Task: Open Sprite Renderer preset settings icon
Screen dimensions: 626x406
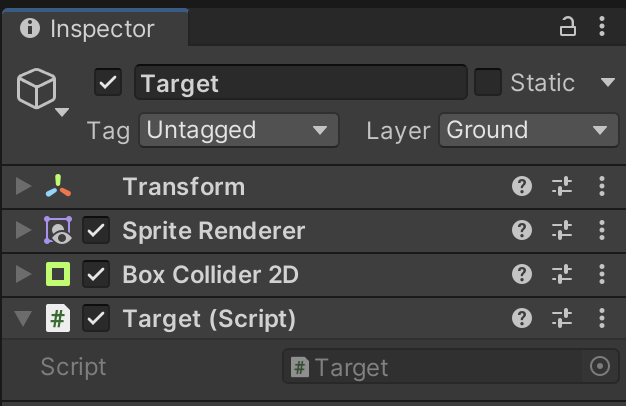Action: click(562, 231)
